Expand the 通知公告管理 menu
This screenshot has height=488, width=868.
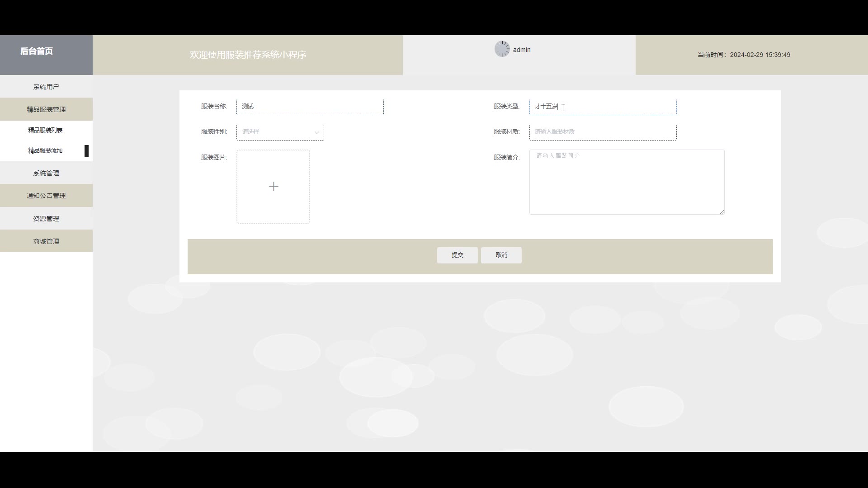[x=46, y=196]
